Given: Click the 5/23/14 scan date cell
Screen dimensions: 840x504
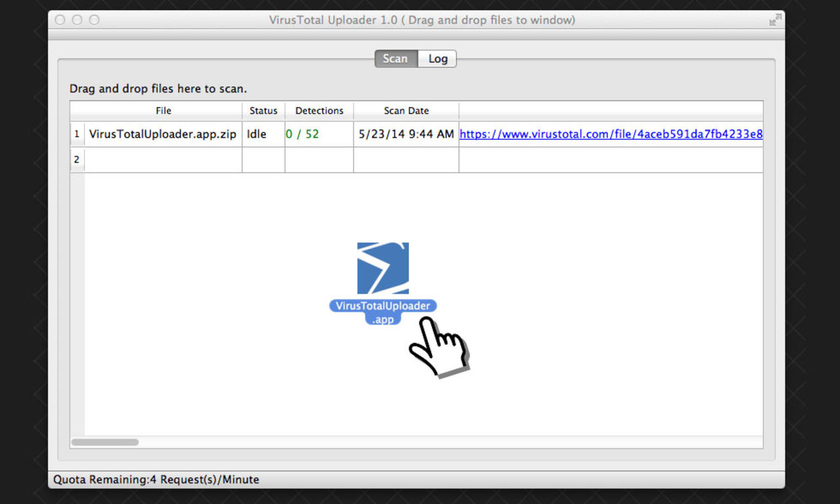Looking at the screenshot, I should tap(406, 134).
